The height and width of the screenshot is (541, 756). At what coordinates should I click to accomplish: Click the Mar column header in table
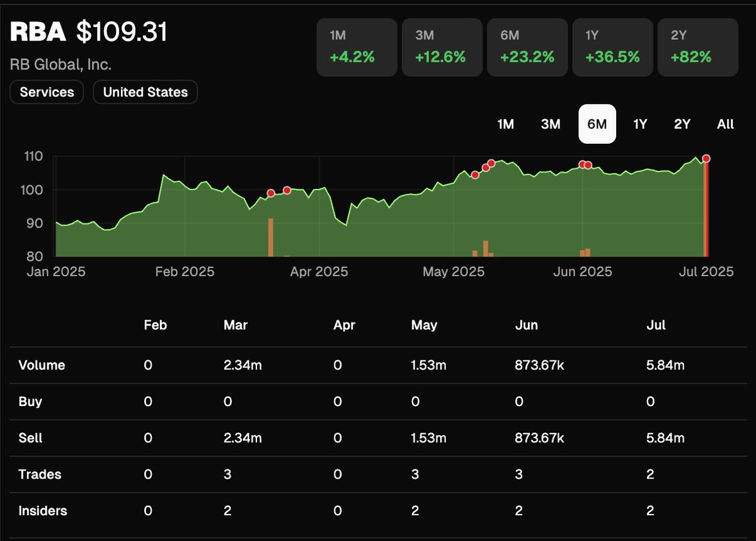236,325
